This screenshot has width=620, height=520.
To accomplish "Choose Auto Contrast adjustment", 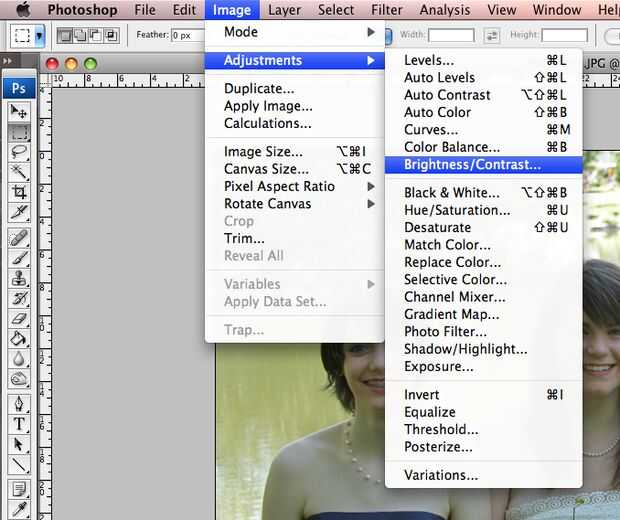I will (x=484, y=95).
